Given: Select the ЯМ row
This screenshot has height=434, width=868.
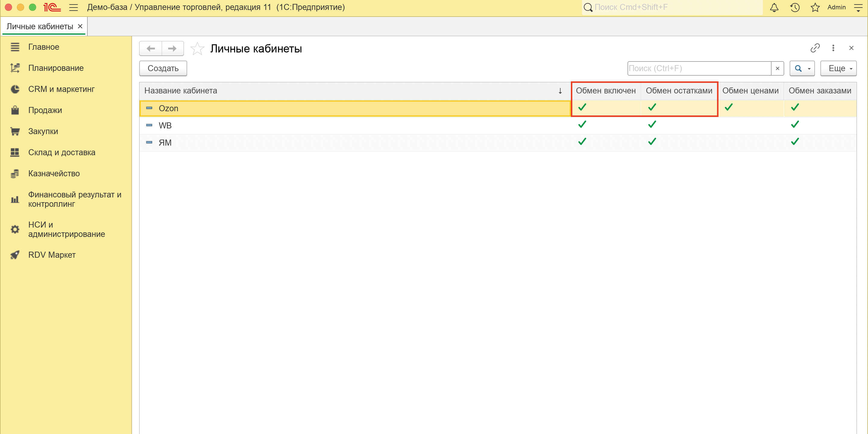Looking at the screenshot, I should (498, 143).
